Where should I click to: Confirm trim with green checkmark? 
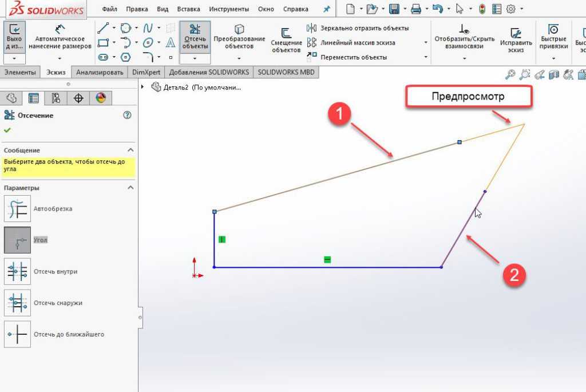7,130
